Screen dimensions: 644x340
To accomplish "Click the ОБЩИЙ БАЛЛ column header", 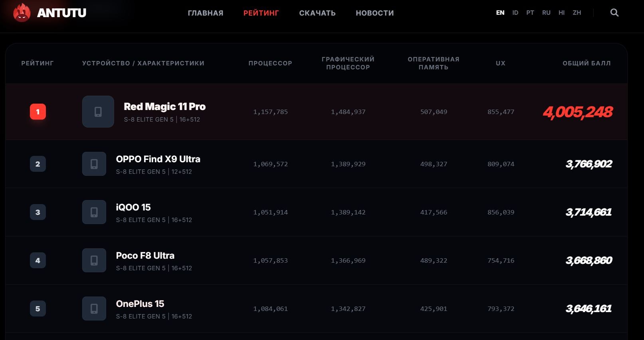I will (587, 63).
